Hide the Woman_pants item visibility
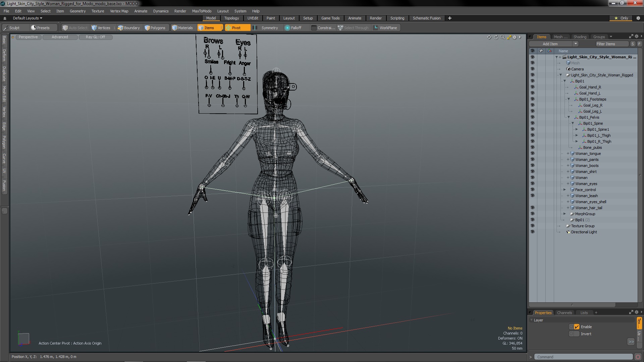644x362 pixels. point(532,160)
